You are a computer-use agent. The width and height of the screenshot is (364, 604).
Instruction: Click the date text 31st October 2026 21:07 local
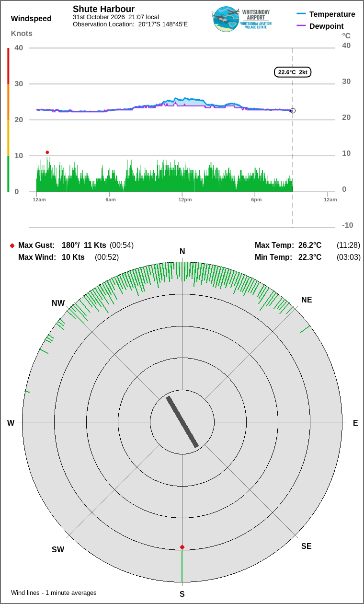click(116, 17)
